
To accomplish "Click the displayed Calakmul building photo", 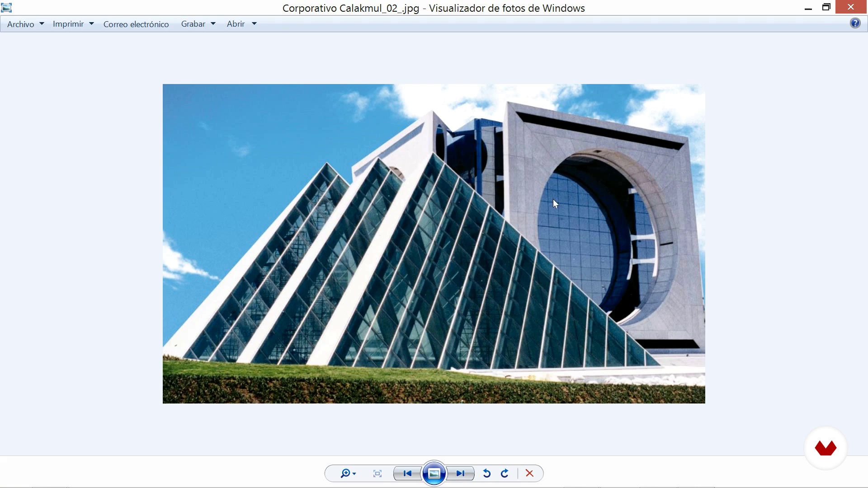I will tap(434, 244).
